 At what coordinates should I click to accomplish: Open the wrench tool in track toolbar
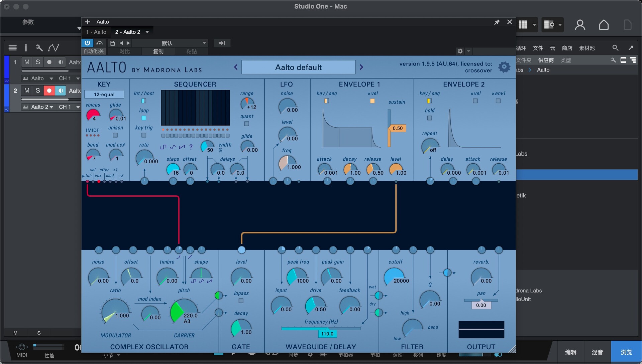pos(39,48)
